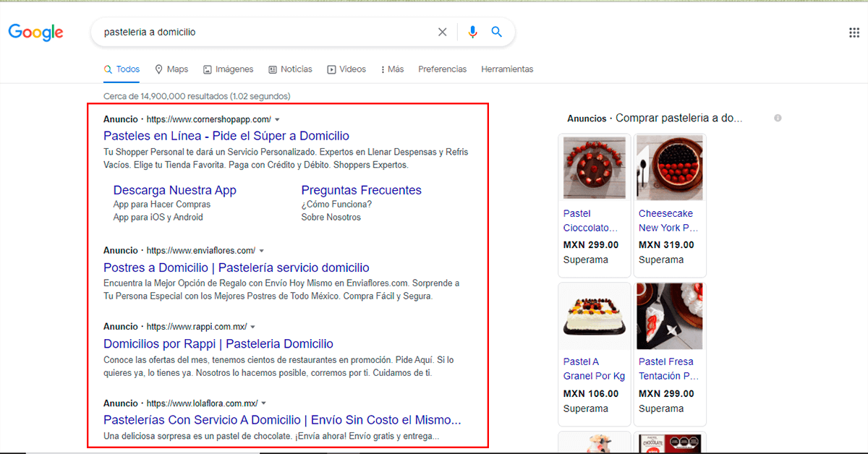Open the Cheesecake New York product link

668,220
